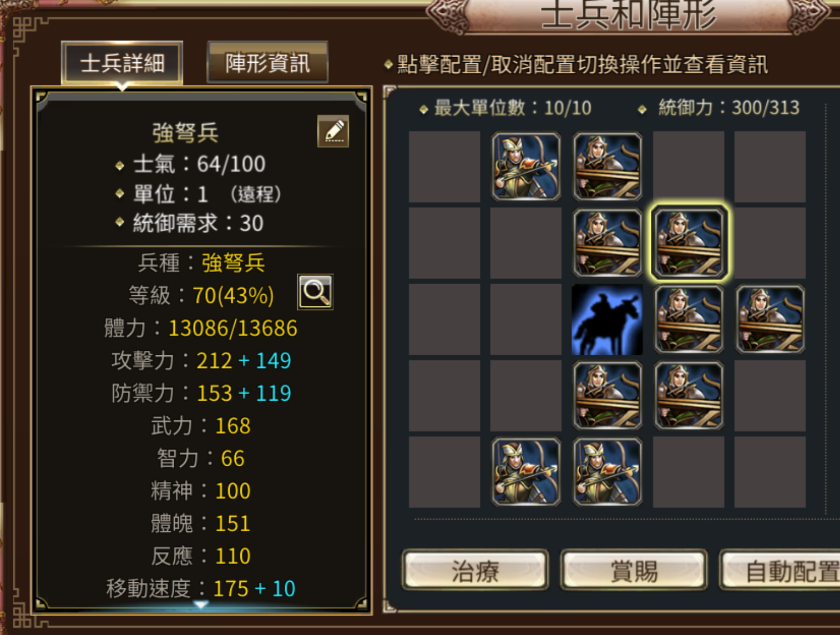Select fourth-row left crossbowman unit
Screen dimensions: 840x635
[x=607, y=395]
